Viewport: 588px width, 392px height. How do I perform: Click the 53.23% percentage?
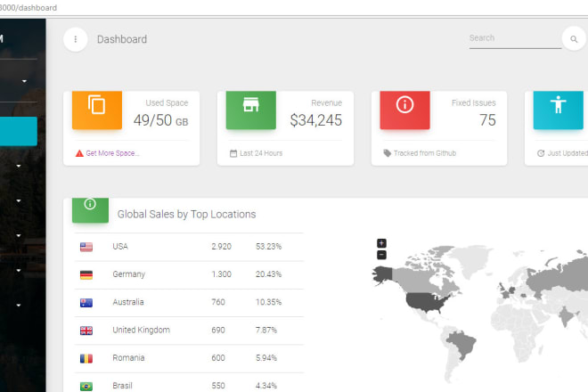tap(268, 247)
